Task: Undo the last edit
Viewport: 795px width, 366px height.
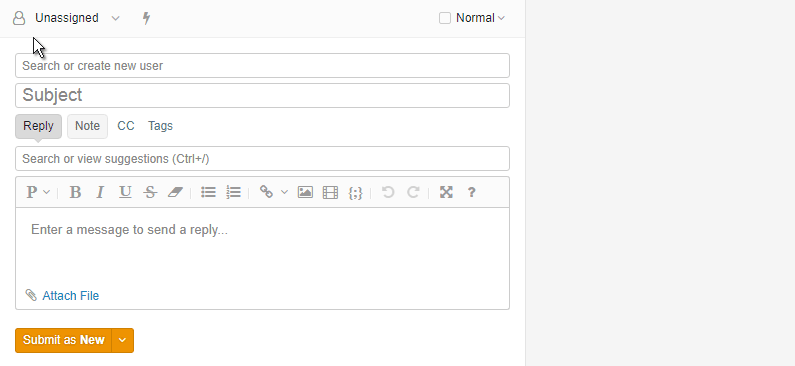Action: [388, 192]
